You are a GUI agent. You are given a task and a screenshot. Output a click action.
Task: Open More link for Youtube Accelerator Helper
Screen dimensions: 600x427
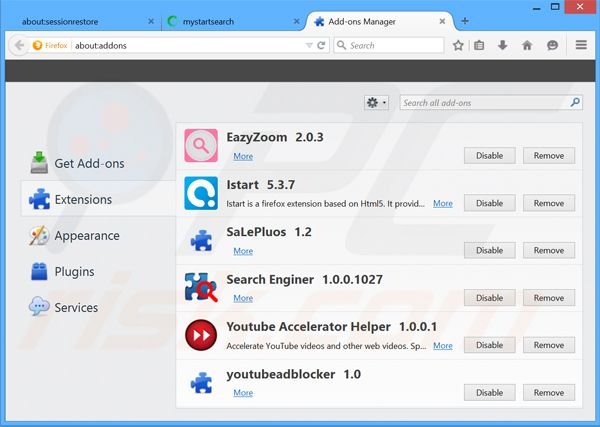pyautogui.click(x=443, y=346)
